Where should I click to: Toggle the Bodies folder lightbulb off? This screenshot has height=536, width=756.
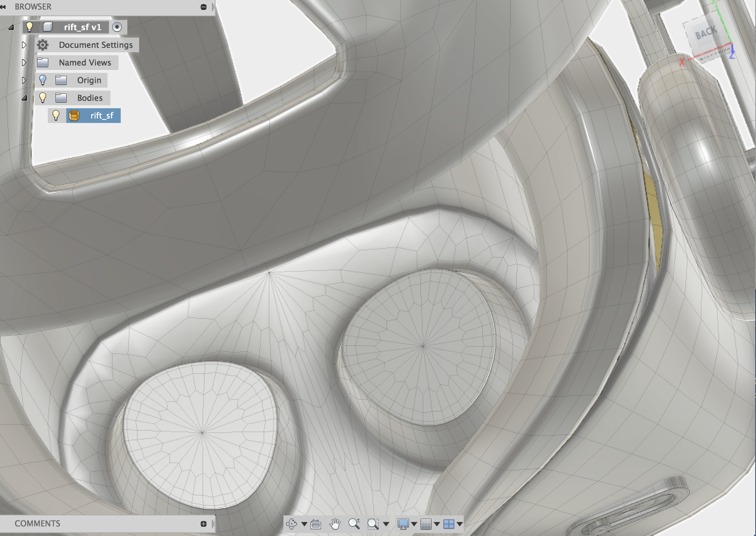[43, 98]
